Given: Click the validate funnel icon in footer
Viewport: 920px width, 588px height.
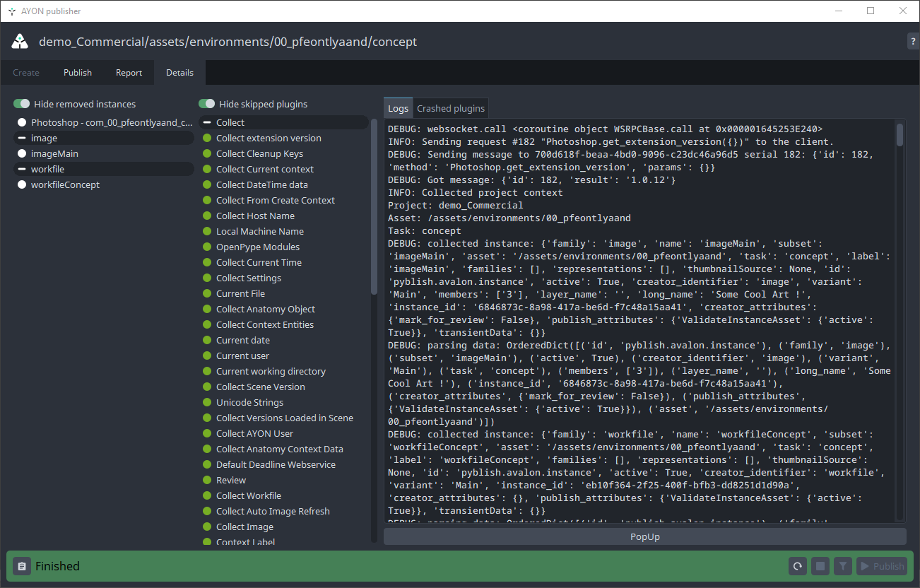Looking at the screenshot, I should (842, 566).
